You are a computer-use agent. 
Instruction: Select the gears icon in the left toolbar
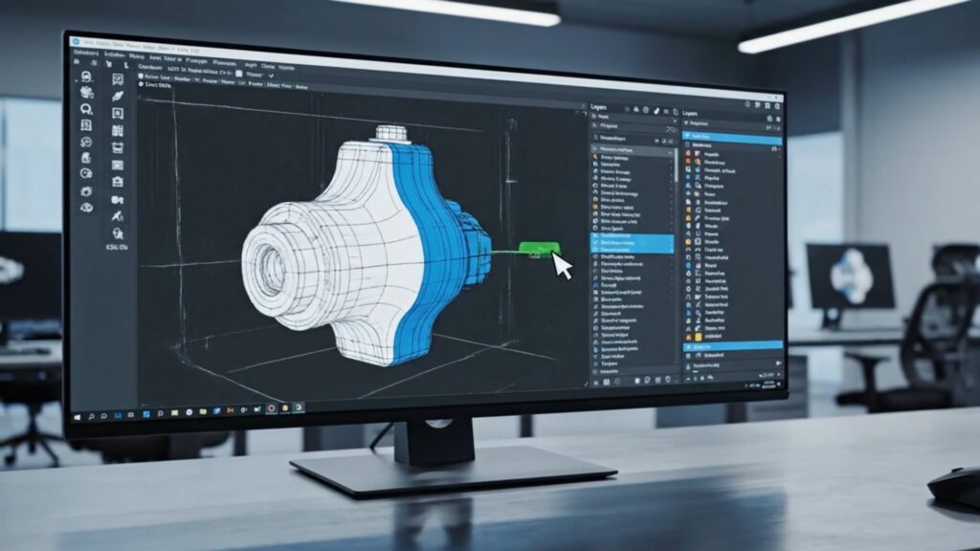click(86, 93)
